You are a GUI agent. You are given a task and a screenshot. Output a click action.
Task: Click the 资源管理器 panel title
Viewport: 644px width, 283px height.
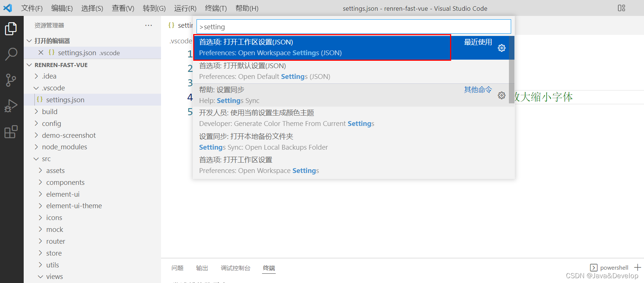tap(49, 25)
